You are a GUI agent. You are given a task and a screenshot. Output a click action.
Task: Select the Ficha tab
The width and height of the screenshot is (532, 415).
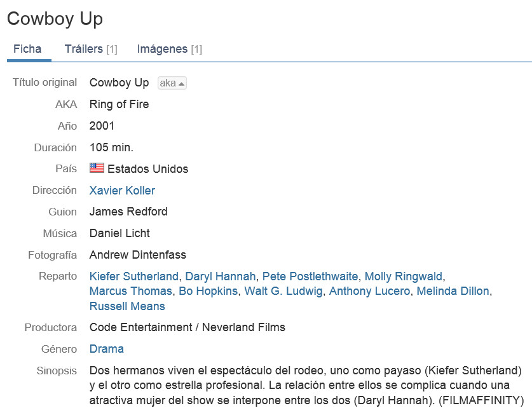[x=27, y=49]
